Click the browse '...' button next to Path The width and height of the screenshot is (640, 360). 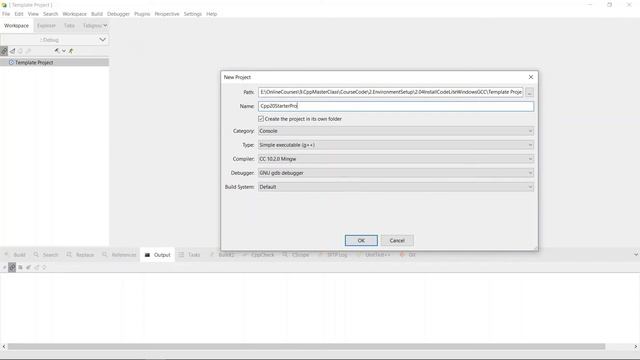[529, 92]
